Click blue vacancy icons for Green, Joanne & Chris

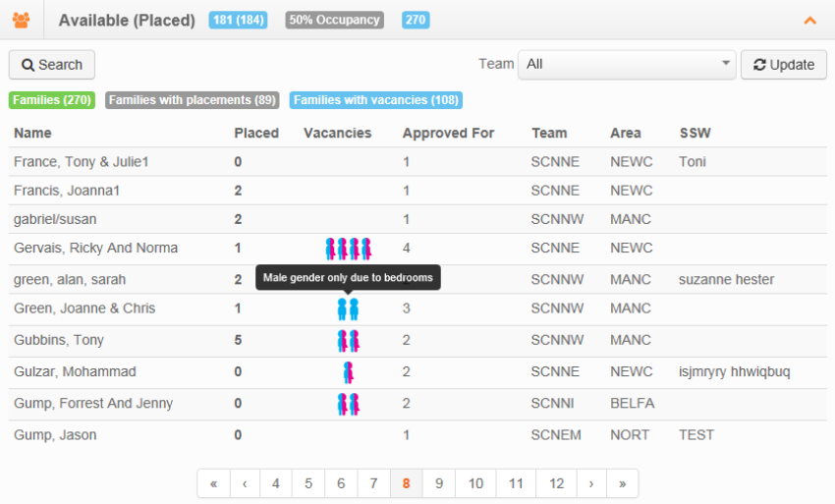tap(349, 309)
